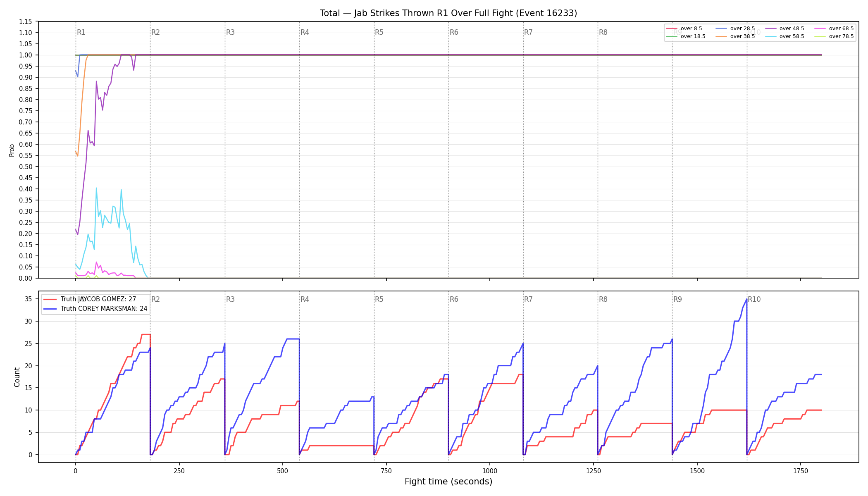The image size is (868, 496).
Task: Click the 30 tick on the Count axis
Action: [29, 321]
